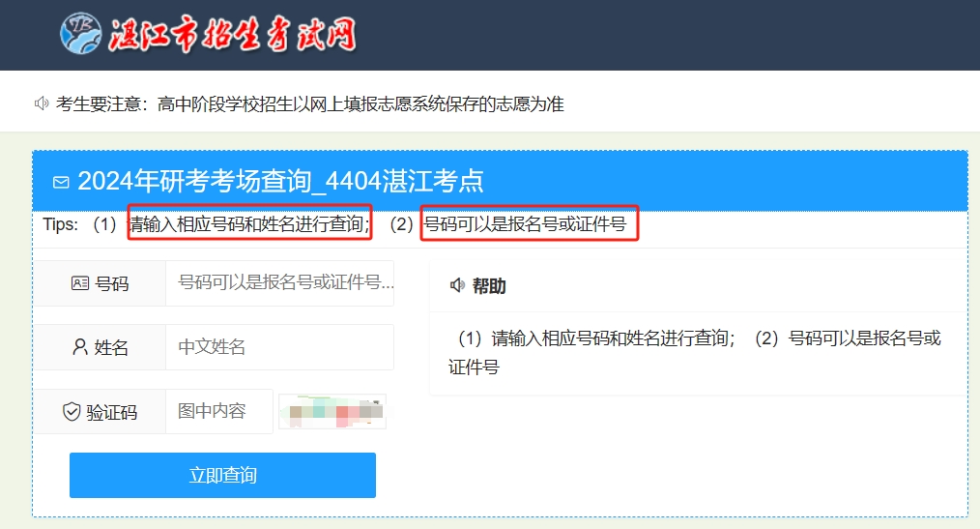Refresh the captcha verification image
The image size is (980, 529).
point(332,411)
